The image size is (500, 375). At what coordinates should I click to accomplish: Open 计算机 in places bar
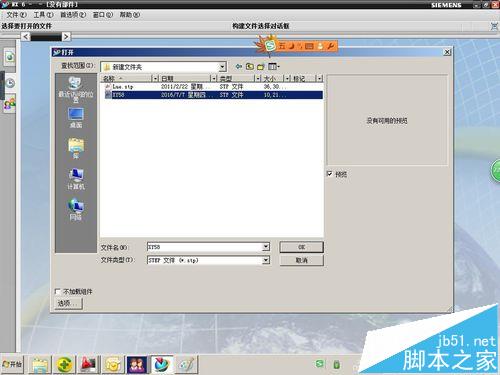[76, 179]
